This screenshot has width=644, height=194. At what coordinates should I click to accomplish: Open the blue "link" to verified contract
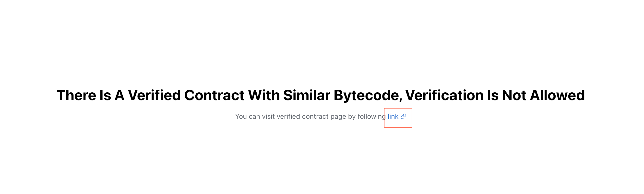(393, 117)
